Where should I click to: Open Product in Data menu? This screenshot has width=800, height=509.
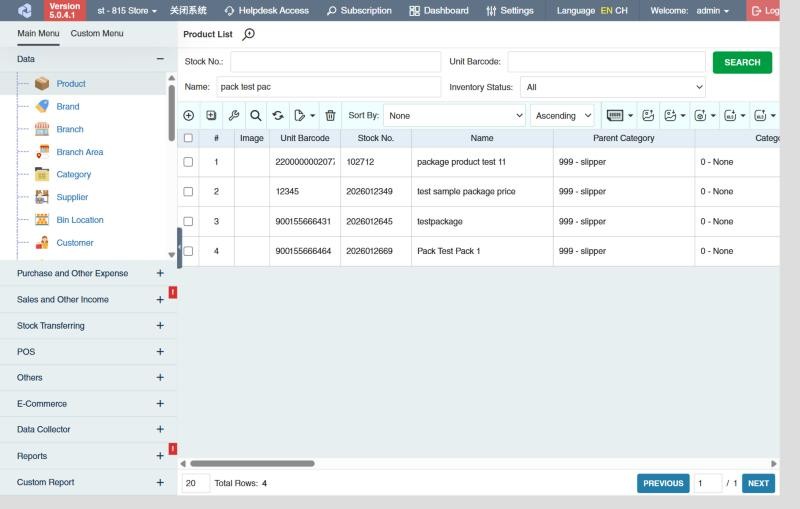71,84
